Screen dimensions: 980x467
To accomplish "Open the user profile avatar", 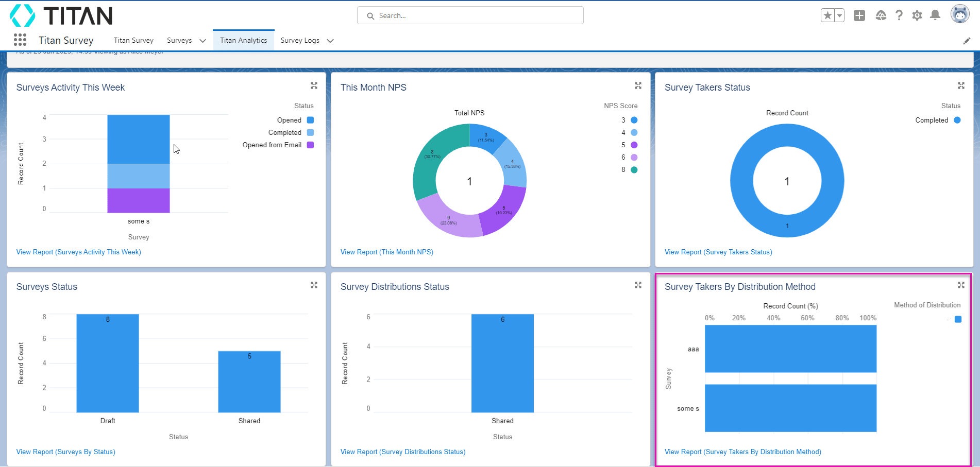I will coord(959,14).
